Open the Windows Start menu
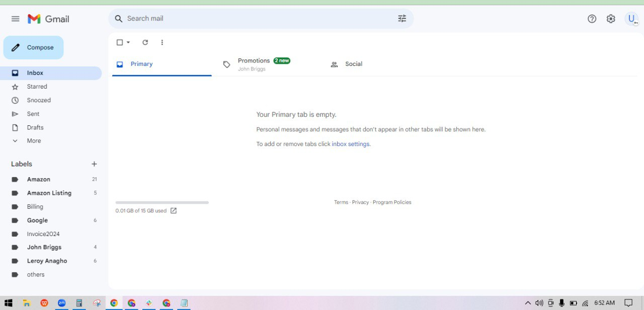Screen dimensions: 644x310 coord(8,303)
